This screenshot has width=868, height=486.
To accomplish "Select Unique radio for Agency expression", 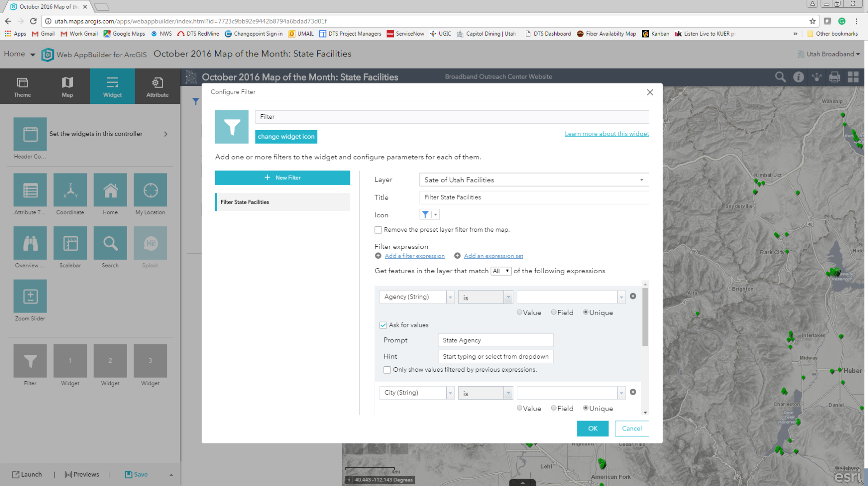I will [585, 312].
